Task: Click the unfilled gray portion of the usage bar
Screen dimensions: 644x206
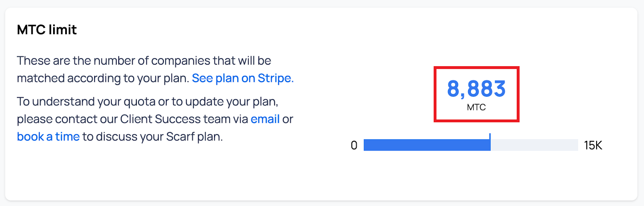Action: (x=534, y=145)
